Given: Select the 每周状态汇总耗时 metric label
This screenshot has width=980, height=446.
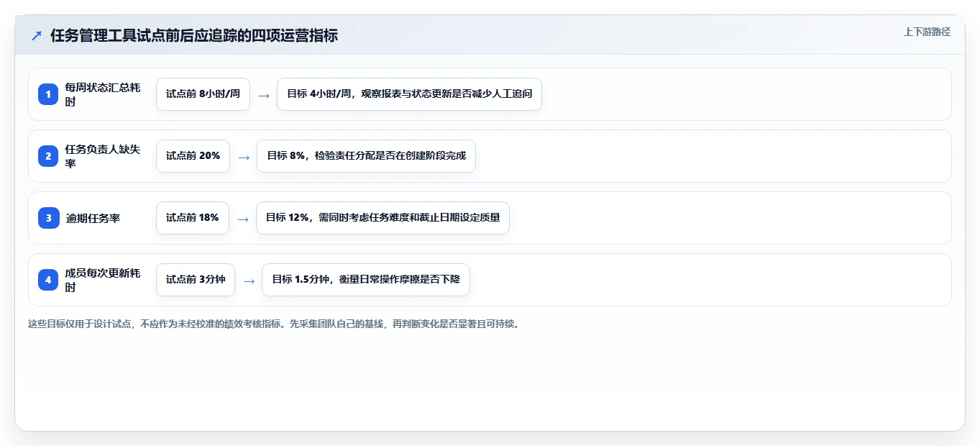Looking at the screenshot, I should pos(104,94).
